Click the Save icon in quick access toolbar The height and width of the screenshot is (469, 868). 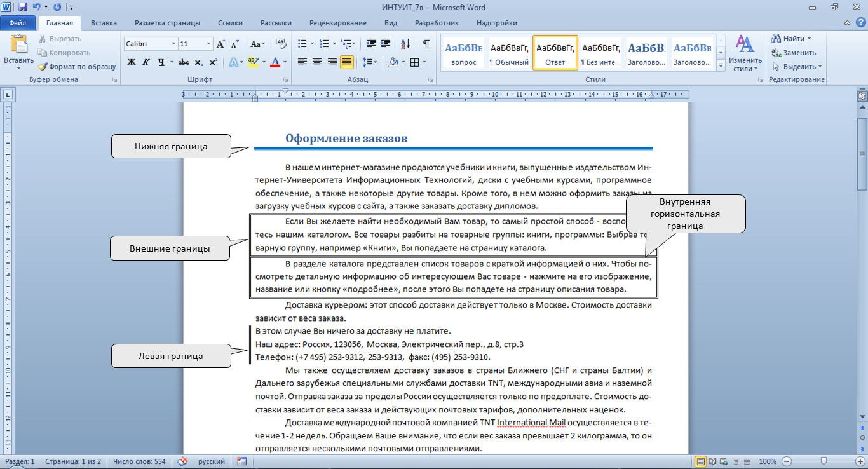(x=23, y=8)
